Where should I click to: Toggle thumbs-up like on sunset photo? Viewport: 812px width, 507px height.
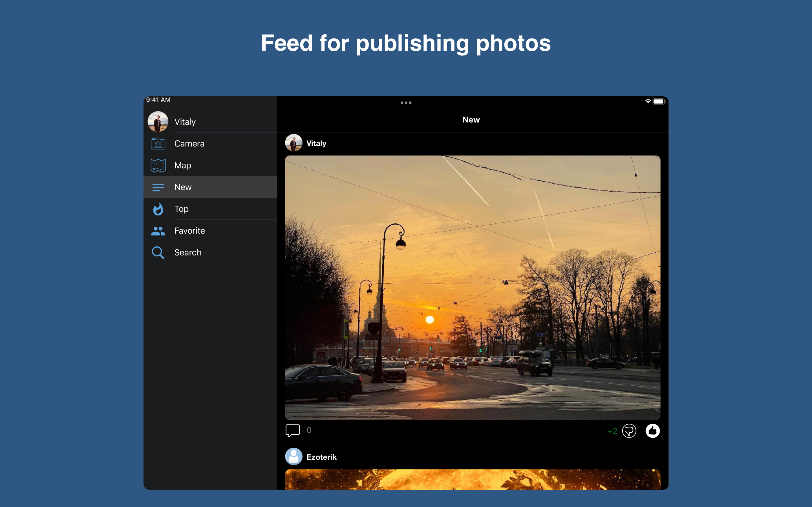click(652, 431)
